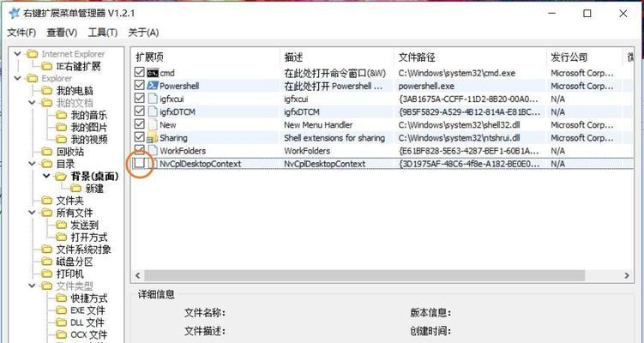644x343 pixels.
Task: Click the Powershell icon in list
Action: click(x=153, y=86)
